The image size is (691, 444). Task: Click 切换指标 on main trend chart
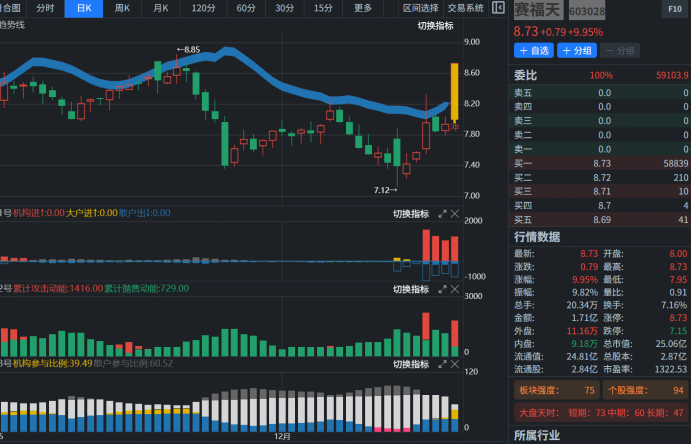coord(435,25)
